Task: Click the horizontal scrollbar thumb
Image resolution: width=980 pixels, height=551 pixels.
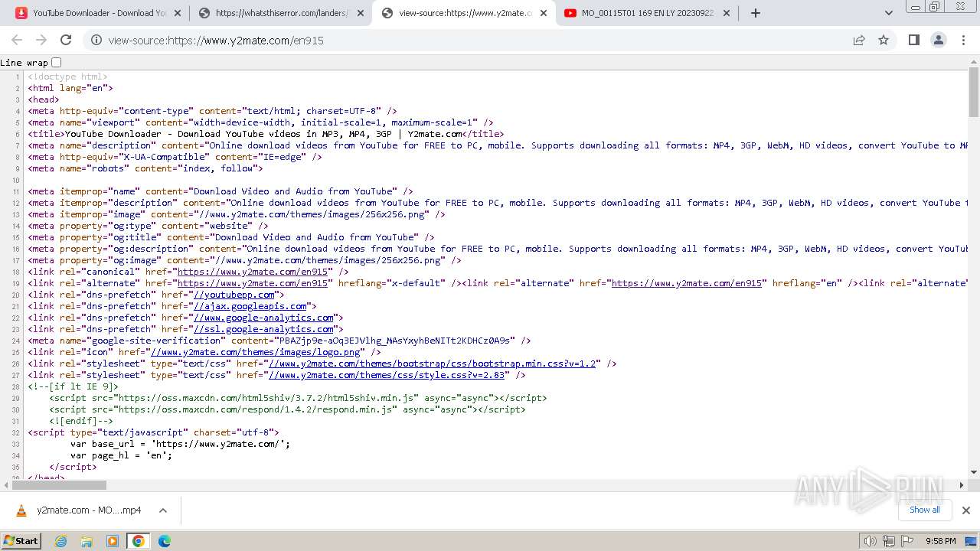Action: coord(58,484)
